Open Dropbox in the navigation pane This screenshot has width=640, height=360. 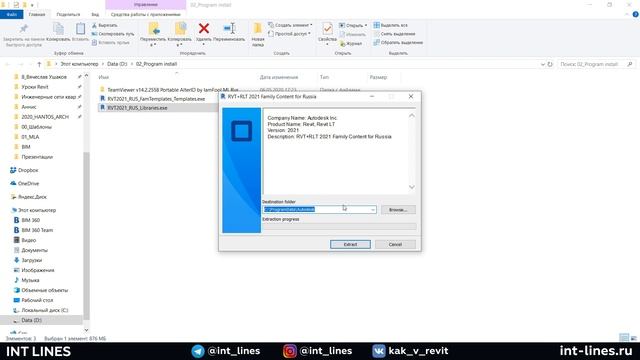[x=28, y=170]
